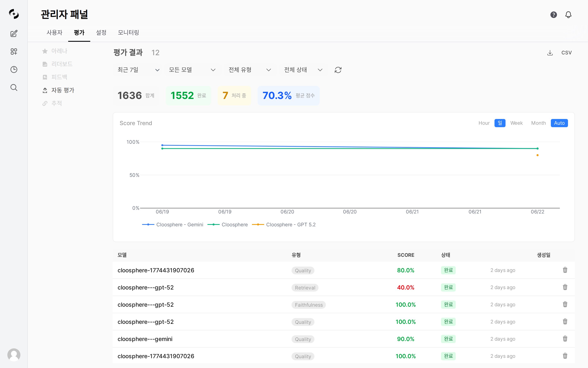This screenshot has height=368, width=588.
Task: Switch to the 모니터링 tab
Action: coord(128,33)
